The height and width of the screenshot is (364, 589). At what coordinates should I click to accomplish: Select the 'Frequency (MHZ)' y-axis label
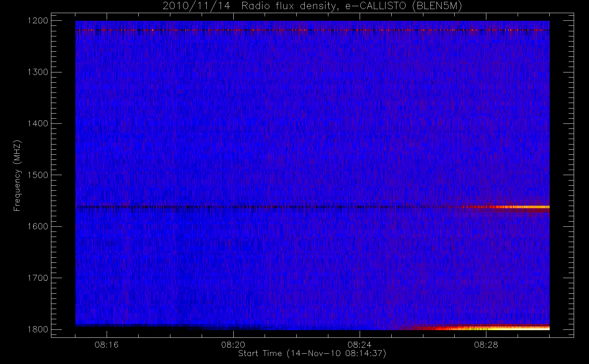pyautogui.click(x=17, y=175)
